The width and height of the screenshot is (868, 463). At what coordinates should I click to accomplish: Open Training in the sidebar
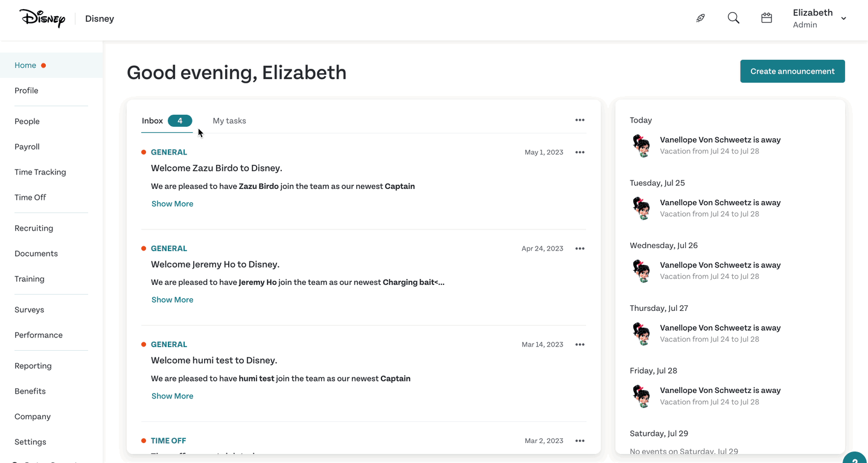[x=30, y=279]
